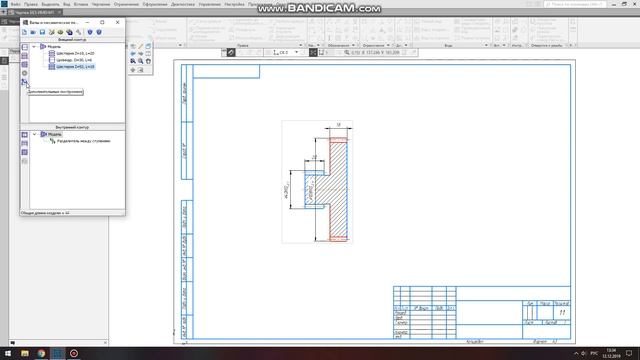The width and height of the screenshot is (640, 360).
Task: Click Bandicam recorder icon in taskbar
Action: pyautogui.click(x=74, y=353)
